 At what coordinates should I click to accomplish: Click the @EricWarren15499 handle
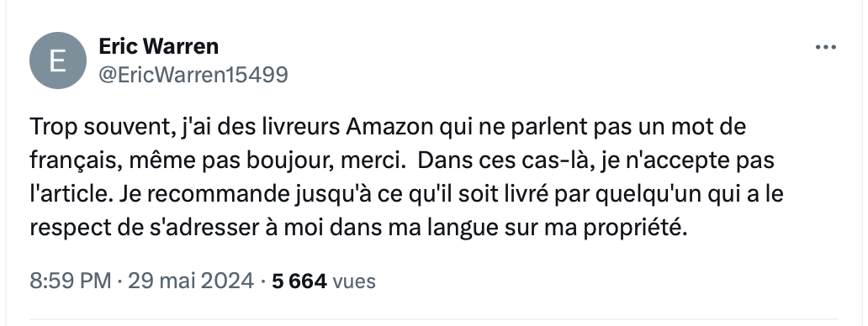pos(193,75)
